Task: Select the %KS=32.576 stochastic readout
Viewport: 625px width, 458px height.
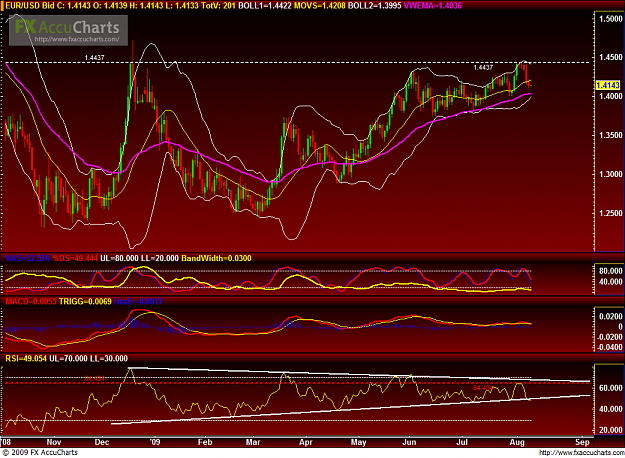Action: tap(28, 258)
